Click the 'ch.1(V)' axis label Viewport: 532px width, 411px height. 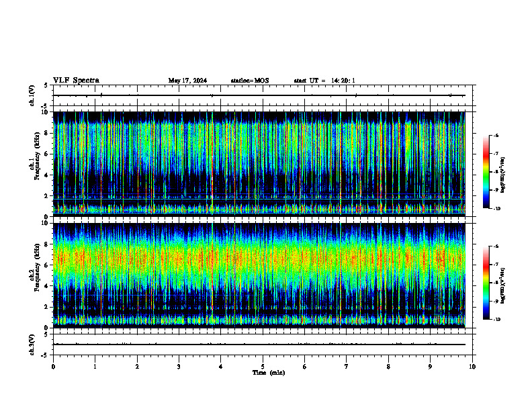click(x=32, y=95)
